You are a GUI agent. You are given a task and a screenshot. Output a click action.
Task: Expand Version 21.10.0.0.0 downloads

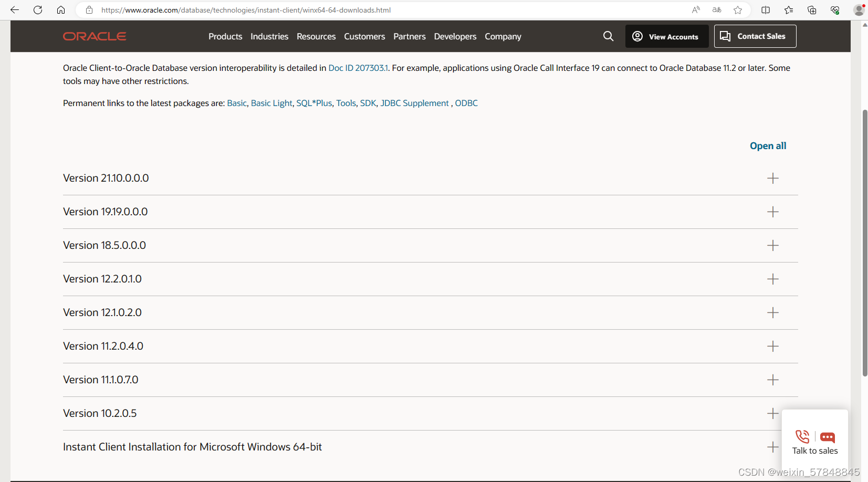point(772,178)
